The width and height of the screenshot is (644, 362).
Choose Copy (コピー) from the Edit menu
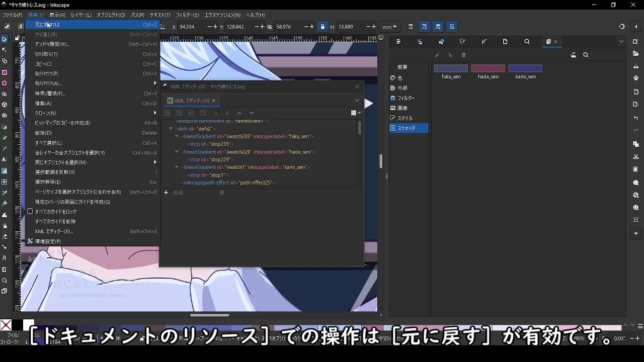click(92, 64)
